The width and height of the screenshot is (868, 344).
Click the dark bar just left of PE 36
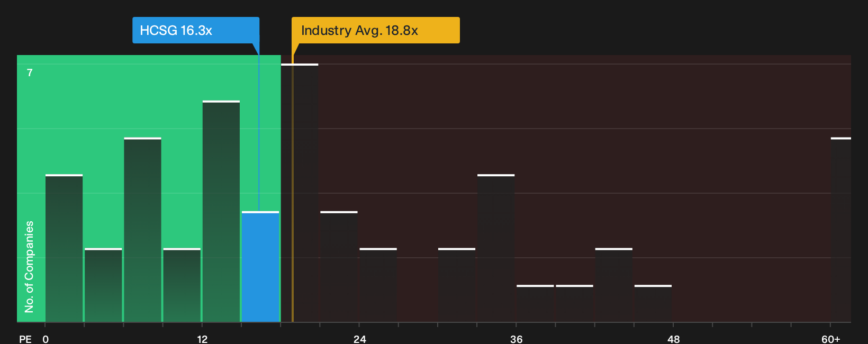(496, 248)
